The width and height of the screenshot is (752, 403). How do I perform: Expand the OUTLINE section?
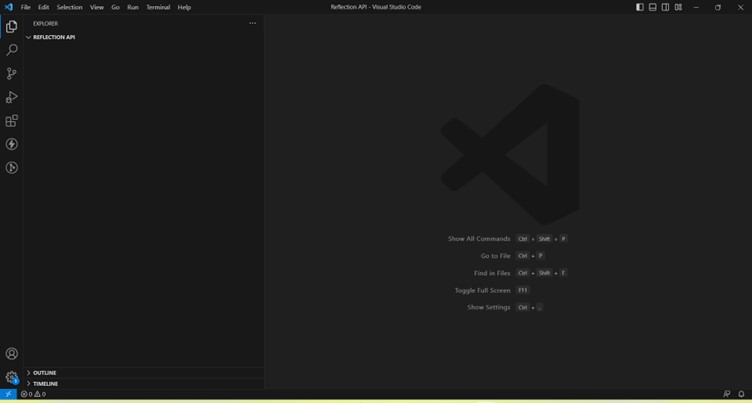tap(144, 373)
